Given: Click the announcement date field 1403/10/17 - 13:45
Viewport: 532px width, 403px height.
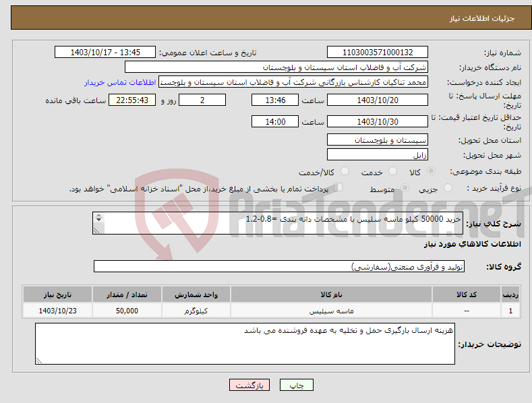Looking at the screenshot, I should [x=105, y=53].
